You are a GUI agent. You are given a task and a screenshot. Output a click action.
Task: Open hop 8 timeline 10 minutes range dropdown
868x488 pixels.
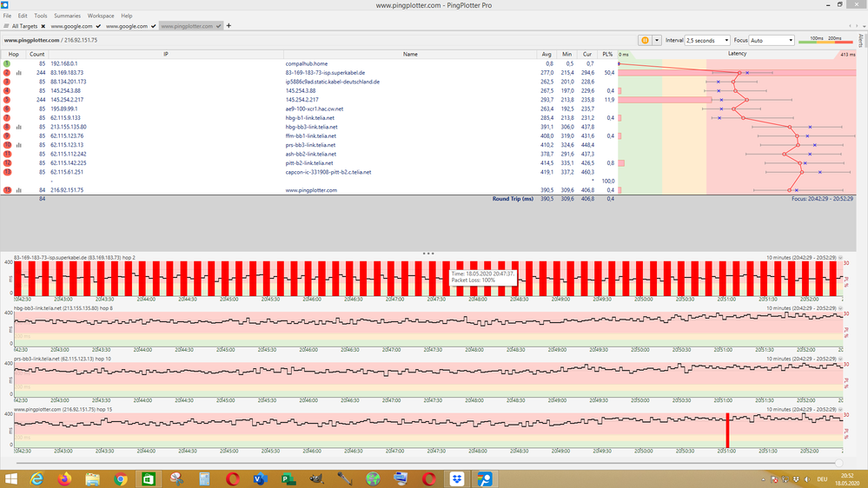point(840,308)
